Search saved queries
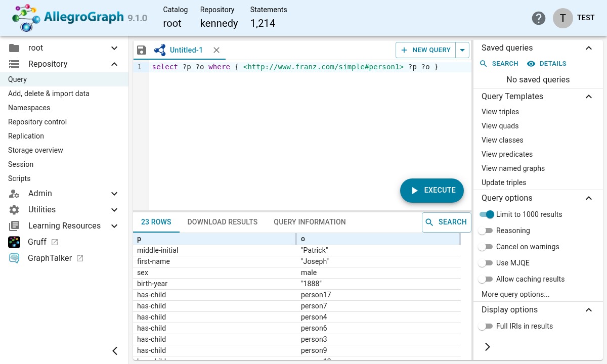The width and height of the screenshot is (607, 364). point(499,64)
